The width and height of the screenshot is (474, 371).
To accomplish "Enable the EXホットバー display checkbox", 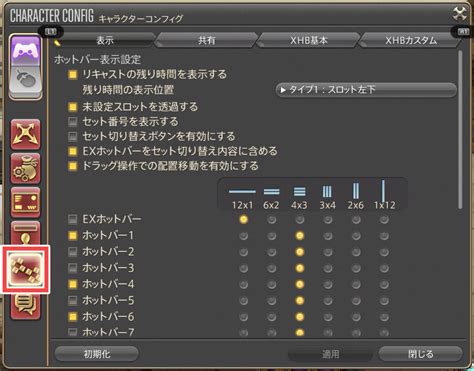I will (x=73, y=219).
